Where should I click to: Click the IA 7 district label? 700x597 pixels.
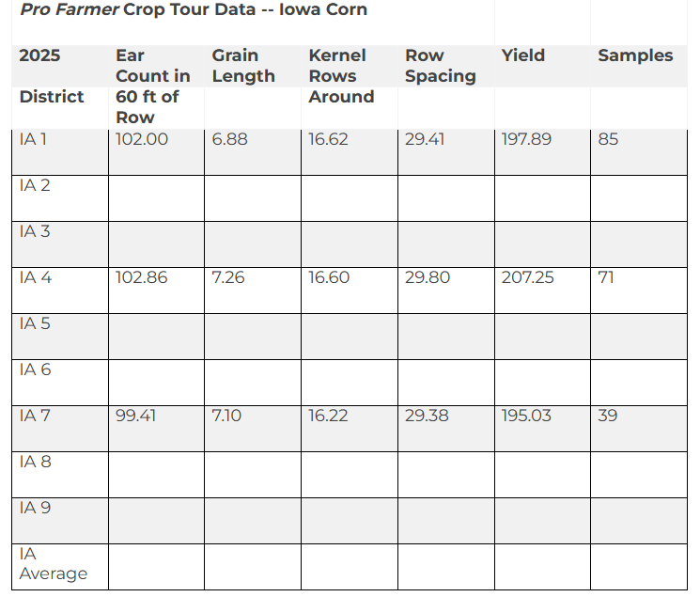tap(35, 416)
